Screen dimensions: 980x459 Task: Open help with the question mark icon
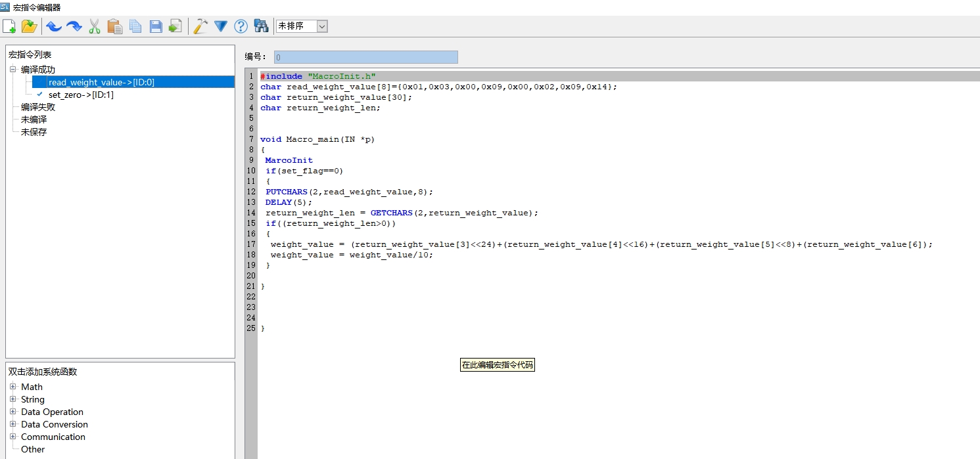(x=241, y=26)
